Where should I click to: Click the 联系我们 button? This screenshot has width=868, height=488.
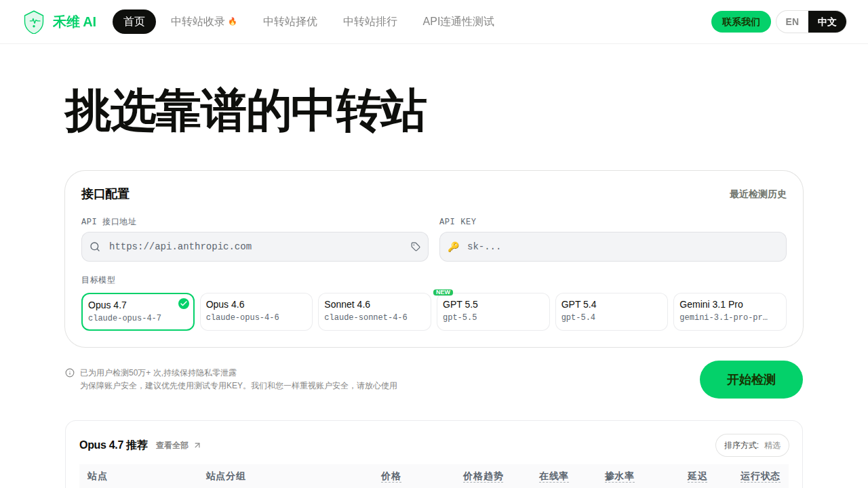pos(741,22)
